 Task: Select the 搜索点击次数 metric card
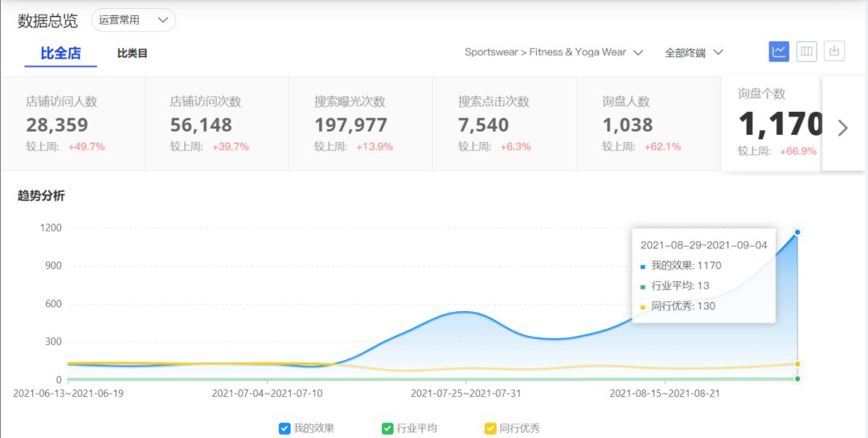(x=505, y=124)
